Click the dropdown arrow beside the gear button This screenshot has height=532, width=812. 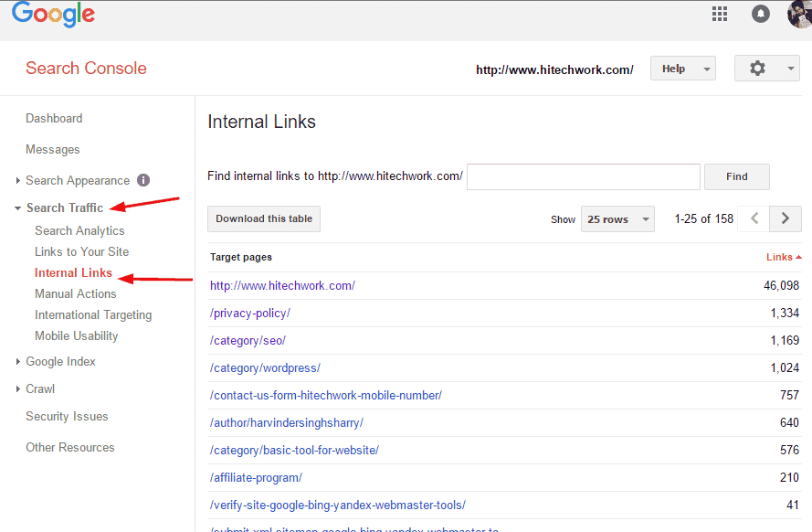[790, 69]
